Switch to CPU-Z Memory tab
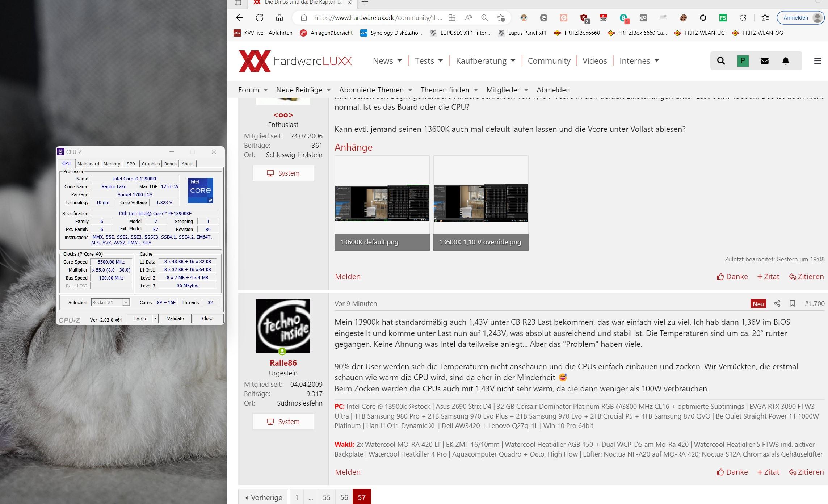Viewport: 828px width, 504px height. pyautogui.click(x=112, y=164)
